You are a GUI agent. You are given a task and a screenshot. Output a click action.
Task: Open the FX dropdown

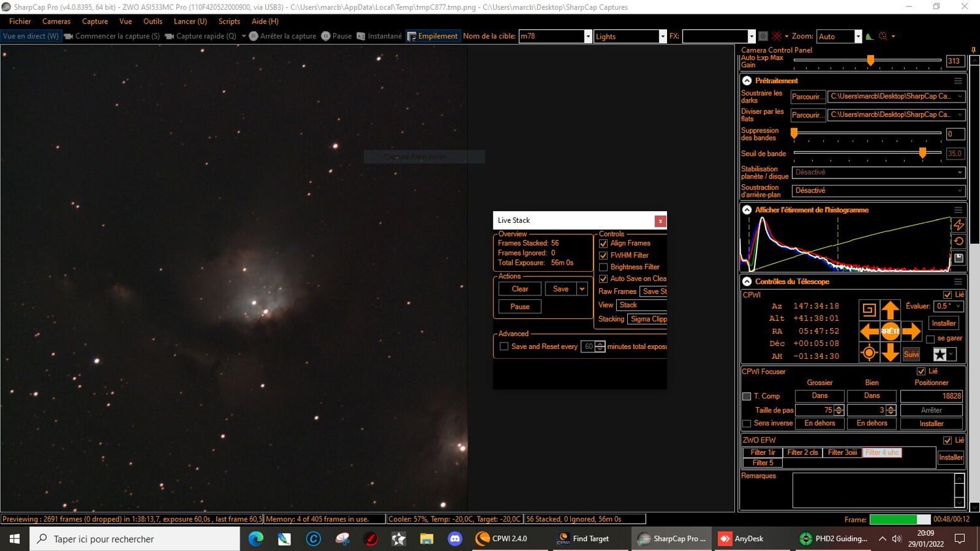point(751,37)
